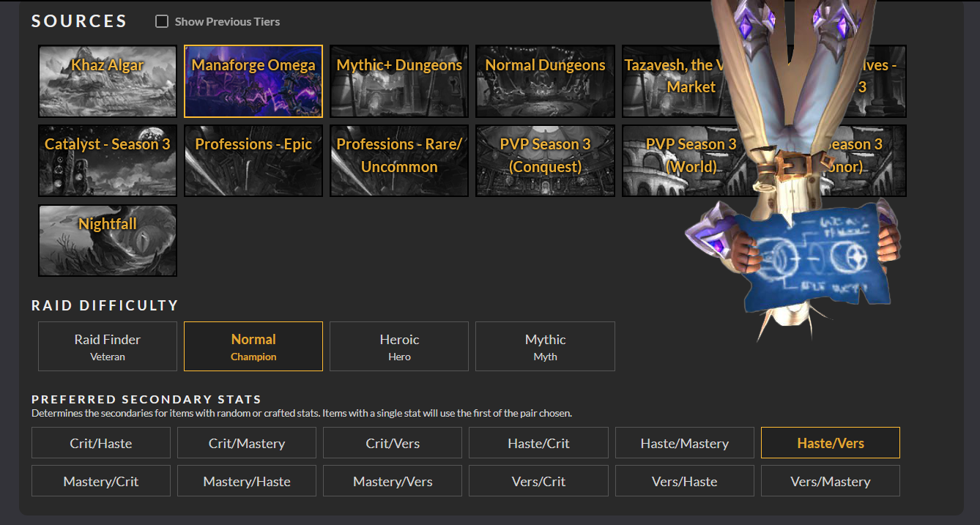Pick Haste/Mastery as preferred stats

(x=684, y=443)
